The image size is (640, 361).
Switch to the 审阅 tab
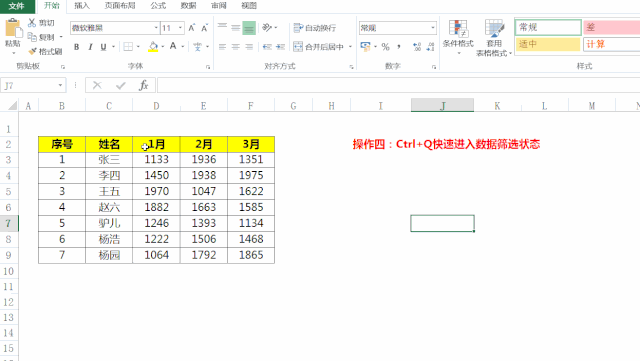click(219, 6)
